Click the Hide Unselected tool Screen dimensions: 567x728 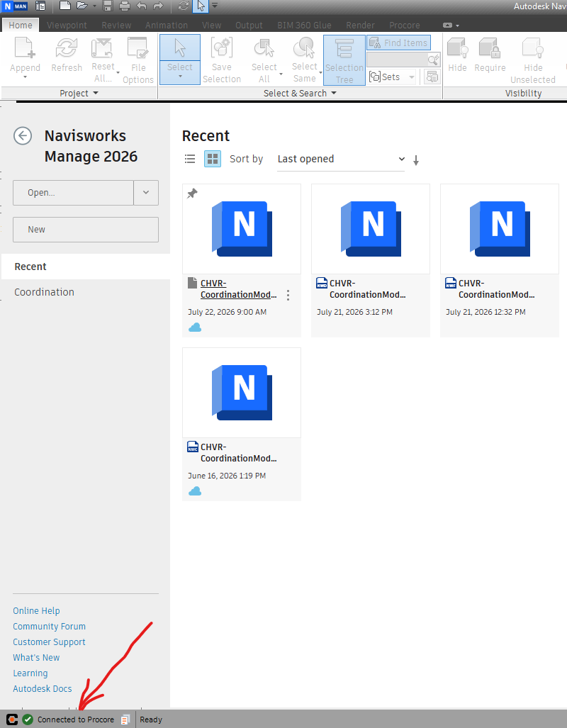[x=533, y=60]
